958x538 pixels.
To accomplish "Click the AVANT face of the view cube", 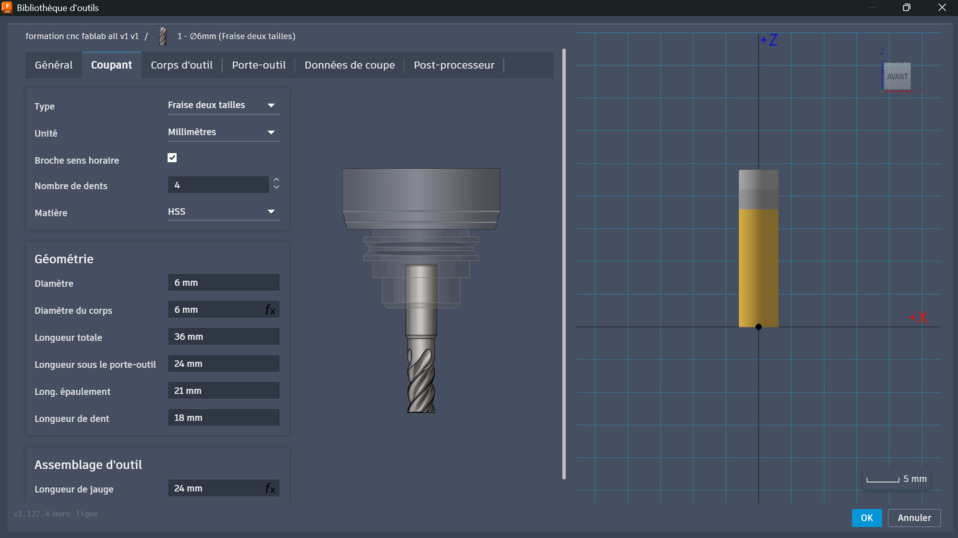I will 897,77.
